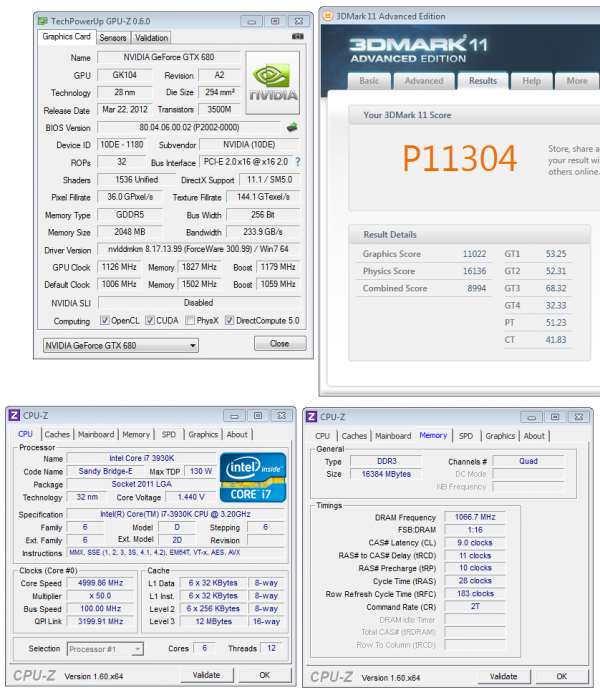
Task: Click the BIOS save chip icon in GPU-Z
Action: (x=292, y=128)
